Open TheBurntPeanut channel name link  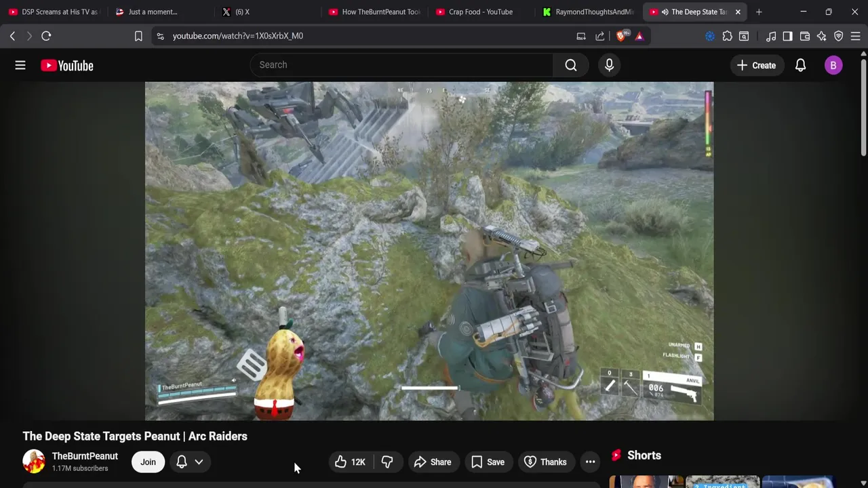pos(85,456)
